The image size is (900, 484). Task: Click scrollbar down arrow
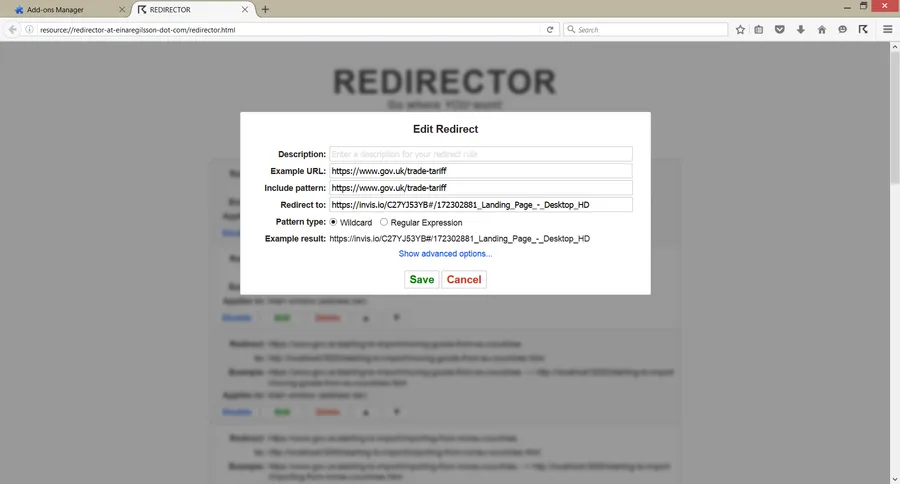point(895,479)
